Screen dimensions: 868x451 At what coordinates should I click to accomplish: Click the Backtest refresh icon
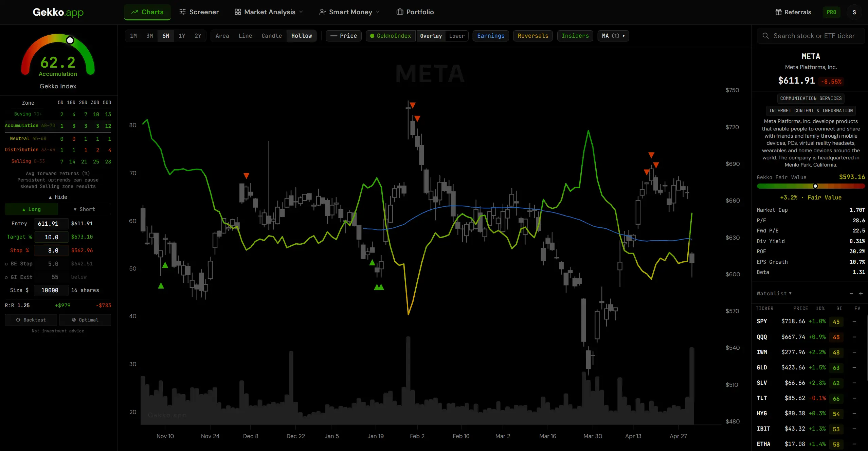coord(18,320)
